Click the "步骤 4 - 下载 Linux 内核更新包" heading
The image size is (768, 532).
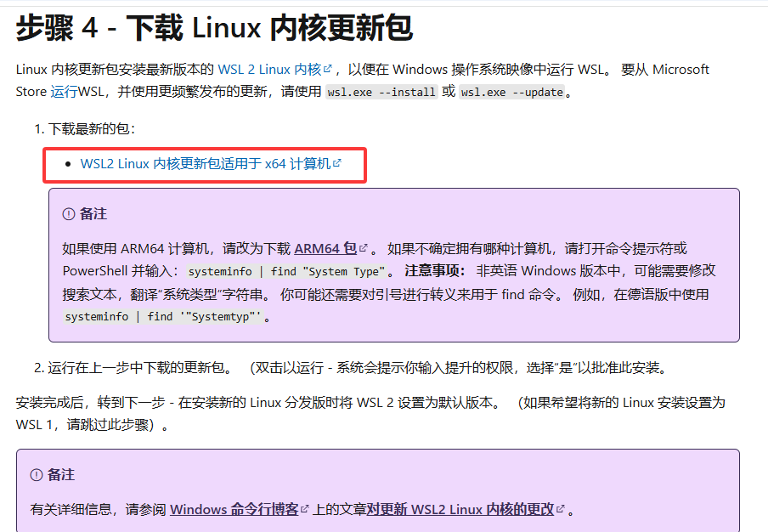pyautogui.click(x=214, y=27)
